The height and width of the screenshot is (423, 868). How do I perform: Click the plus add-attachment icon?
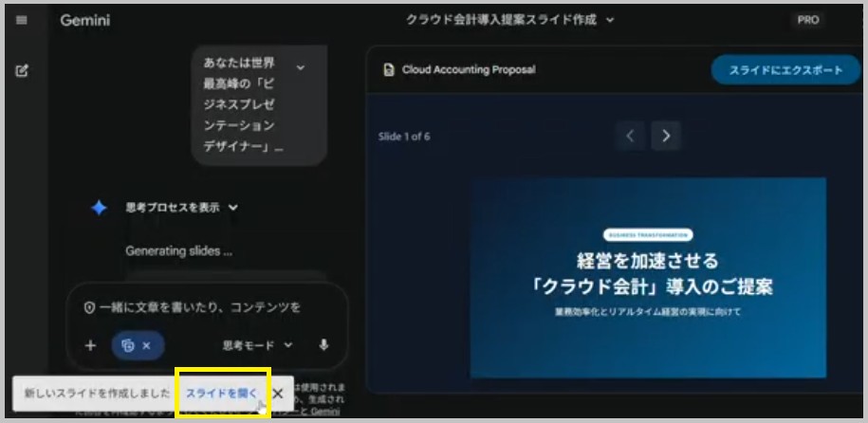tap(91, 345)
